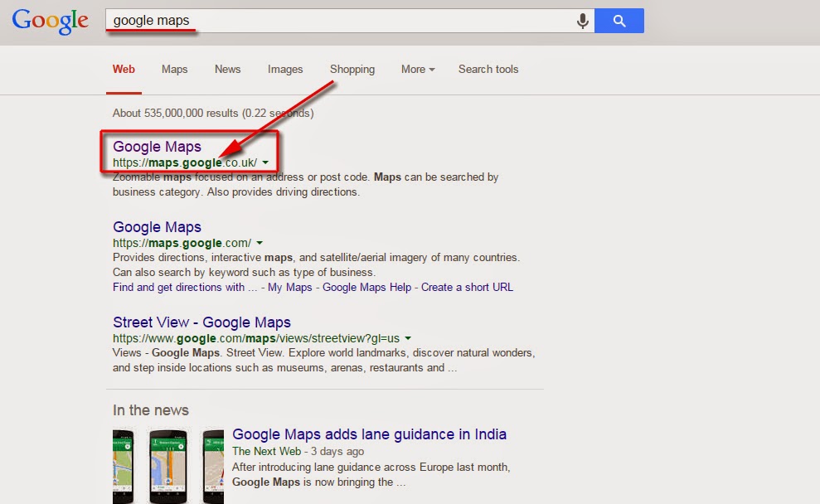Image resolution: width=820 pixels, height=504 pixels.
Task: Expand the More dropdown menu
Action: coord(418,70)
